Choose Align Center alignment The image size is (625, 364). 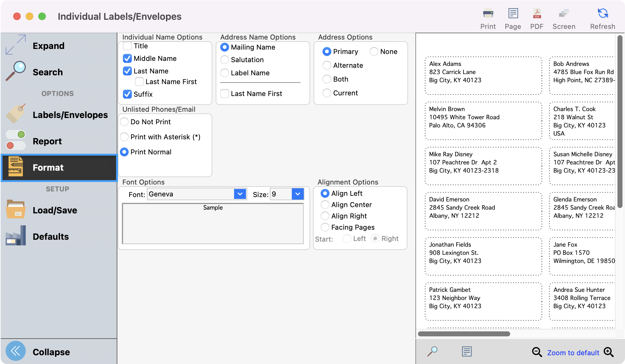[x=325, y=205]
